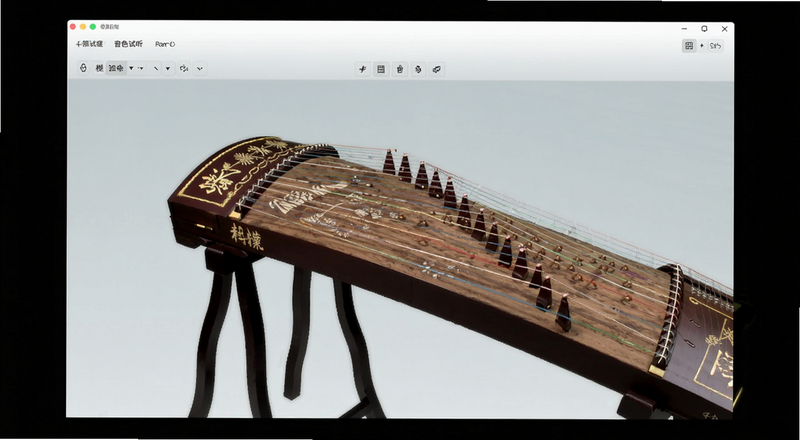800x440 pixels.
Task: Click the grid panel icon in center toolbar
Action: 381,69
